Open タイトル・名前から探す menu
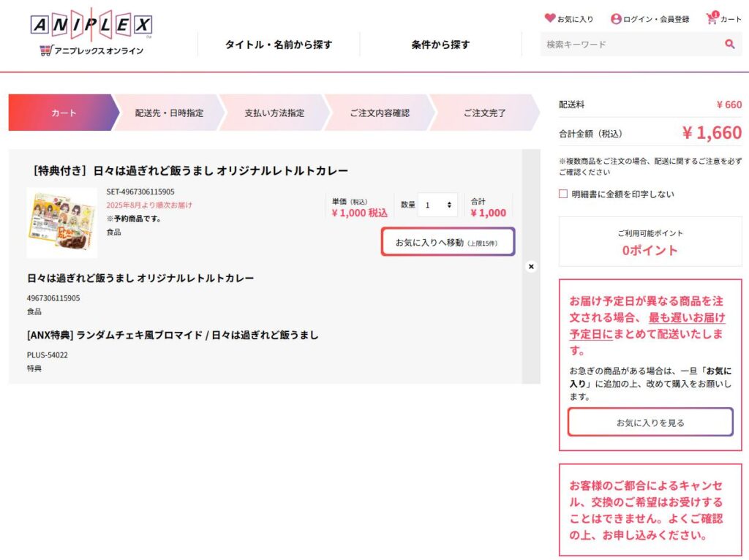This screenshot has height=560, width=749. (279, 45)
